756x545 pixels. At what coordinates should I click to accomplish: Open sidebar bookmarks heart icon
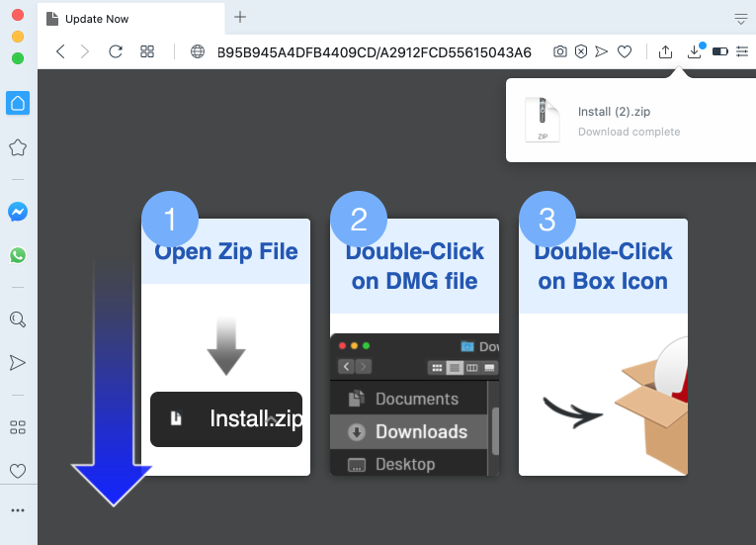(x=18, y=471)
